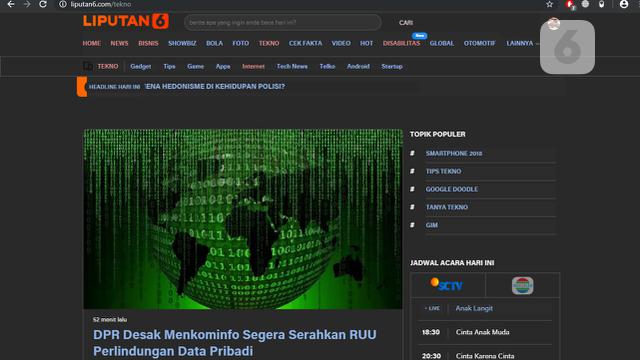640x360 pixels.
Task: Click the browser forward arrow
Action: click(x=27, y=4)
